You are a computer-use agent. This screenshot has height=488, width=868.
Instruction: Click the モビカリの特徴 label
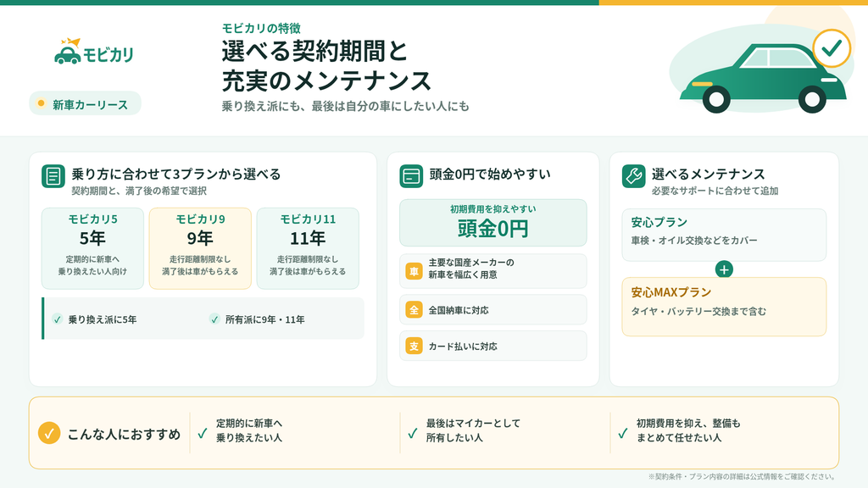(x=261, y=28)
